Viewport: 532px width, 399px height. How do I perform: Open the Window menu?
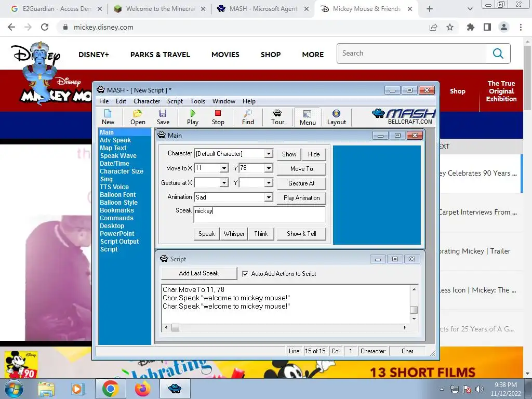pyautogui.click(x=223, y=101)
